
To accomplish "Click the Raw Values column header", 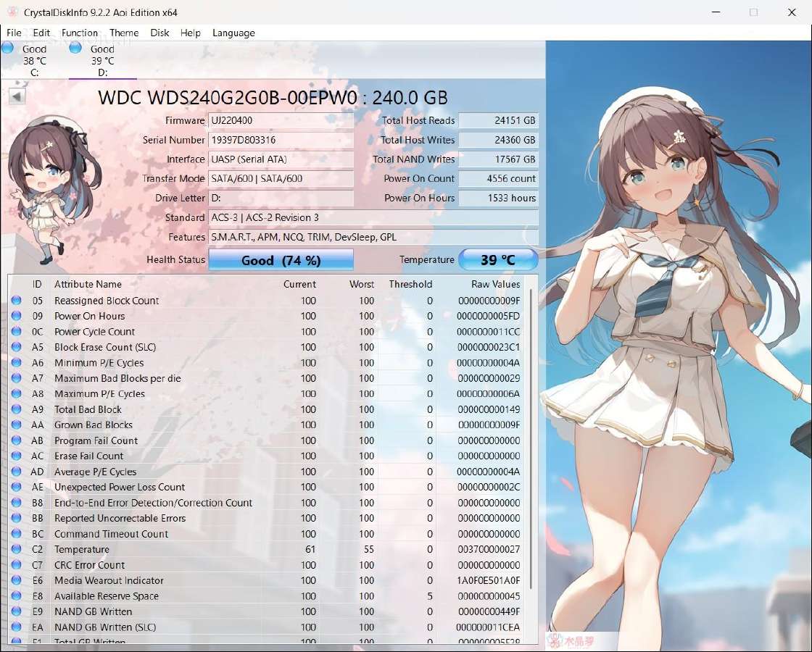I will [x=496, y=284].
